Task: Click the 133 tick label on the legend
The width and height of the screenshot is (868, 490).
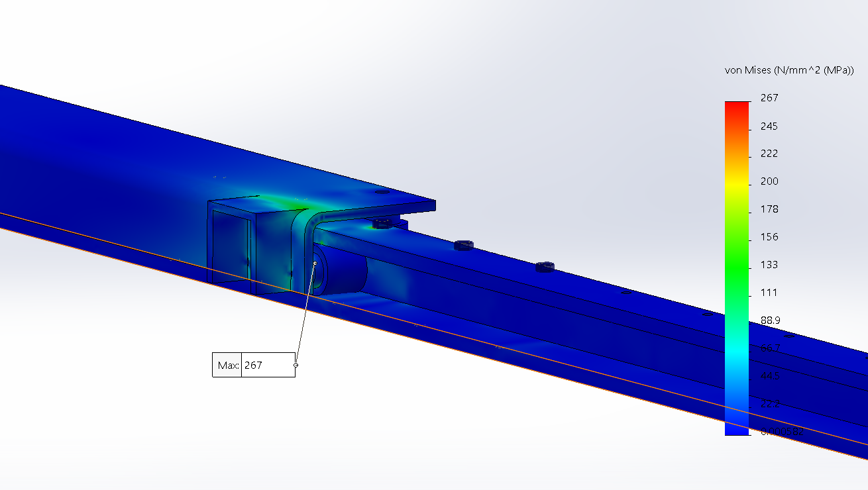Action: pyautogui.click(x=769, y=265)
